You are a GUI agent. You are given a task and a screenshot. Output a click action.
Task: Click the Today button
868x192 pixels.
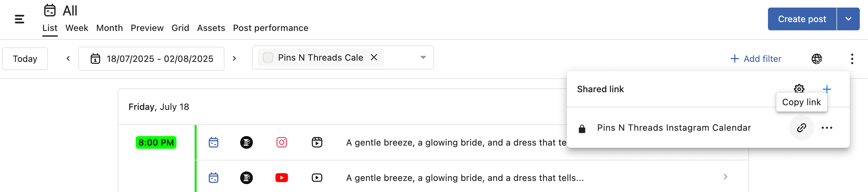[x=25, y=59]
